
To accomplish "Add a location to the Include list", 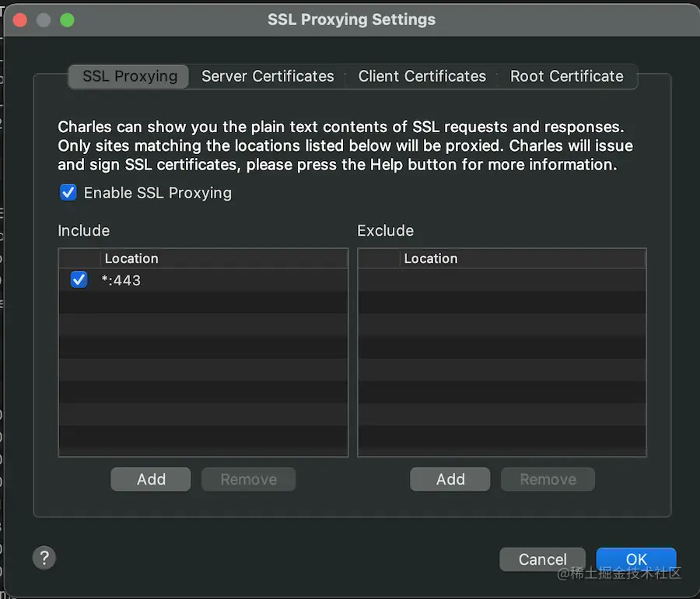I will click(151, 479).
